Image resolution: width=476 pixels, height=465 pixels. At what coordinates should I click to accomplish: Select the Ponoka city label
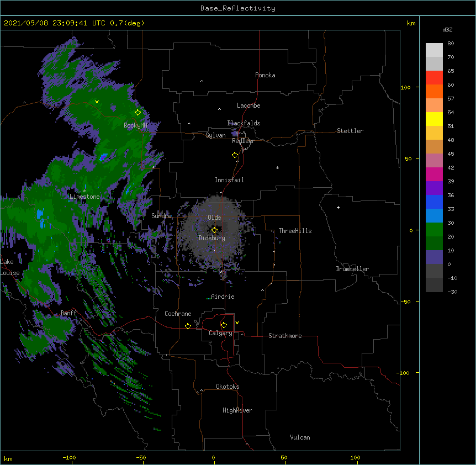point(265,75)
